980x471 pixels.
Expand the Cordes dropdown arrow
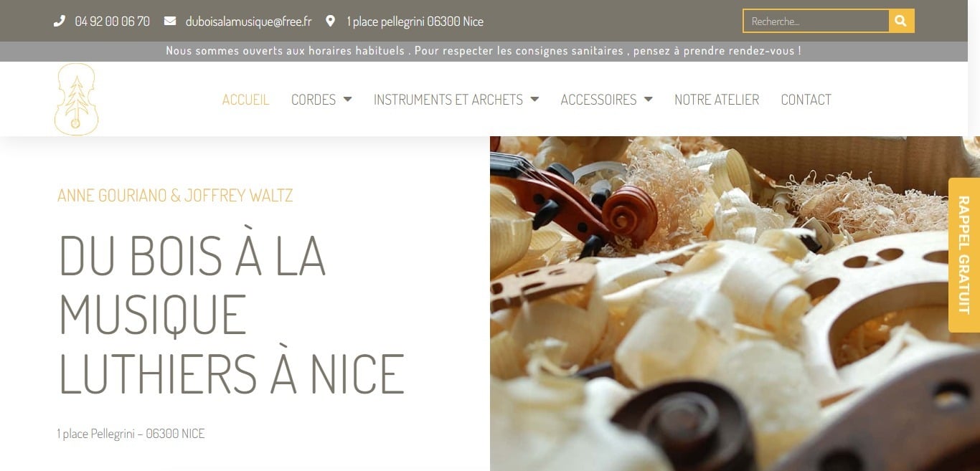pos(347,100)
